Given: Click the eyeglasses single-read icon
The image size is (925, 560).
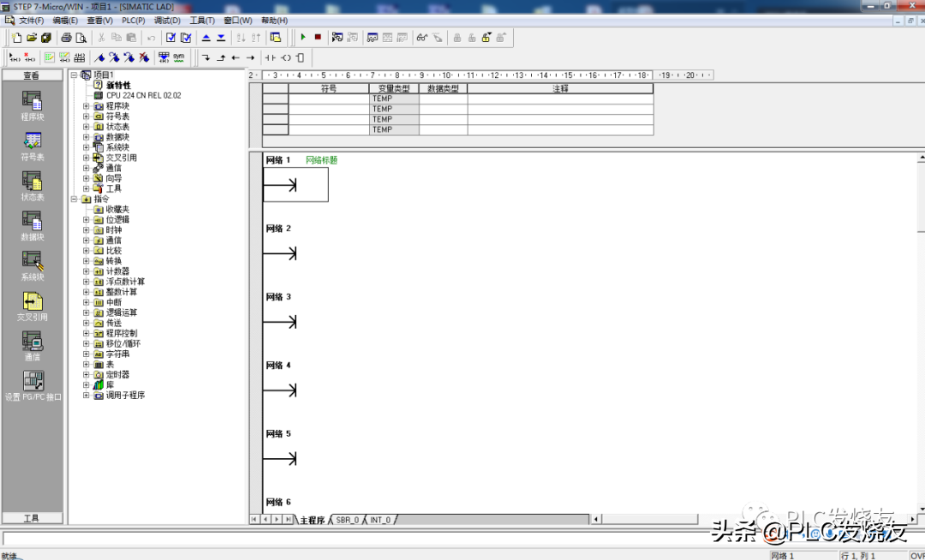Looking at the screenshot, I should coord(421,37).
